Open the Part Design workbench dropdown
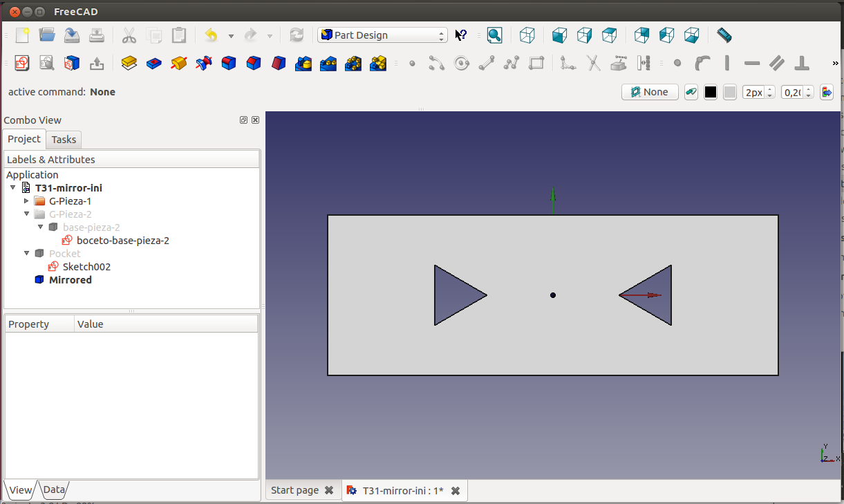 click(382, 35)
